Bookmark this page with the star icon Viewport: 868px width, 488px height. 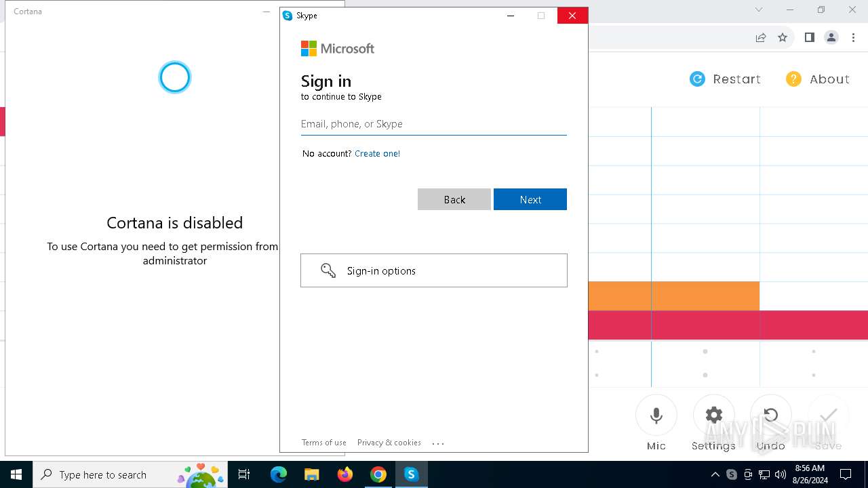pos(783,37)
